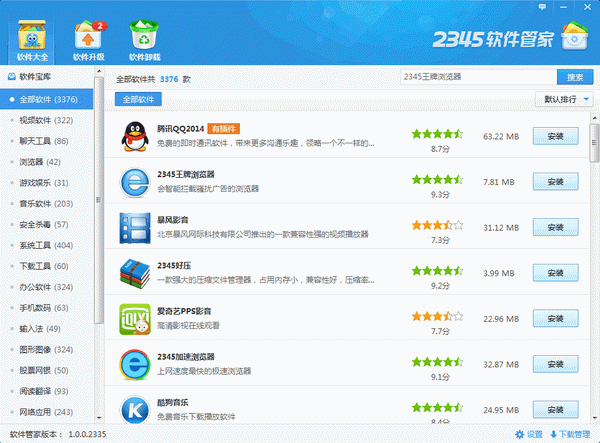The height and width of the screenshot is (443, 600).
Task: Open 下载管理 download manager link
Action: [x=574, y=434]
